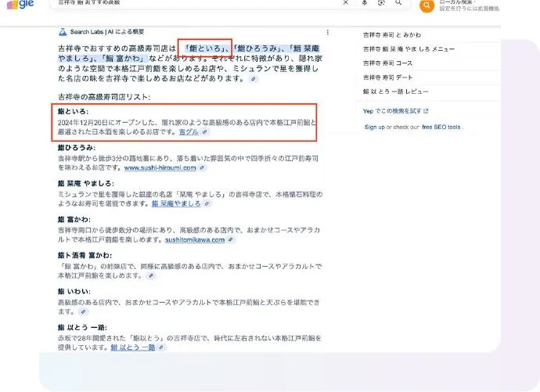This screenshot has width=540, height=392.
Task: Select related search 吉祥寺 寿司 コース
Action: (387, 63)
